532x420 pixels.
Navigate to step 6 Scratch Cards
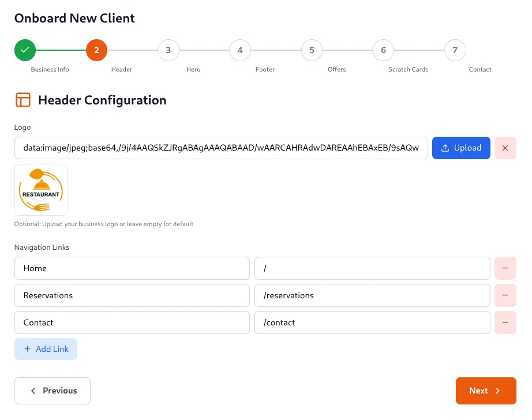(x=383, y=50)
